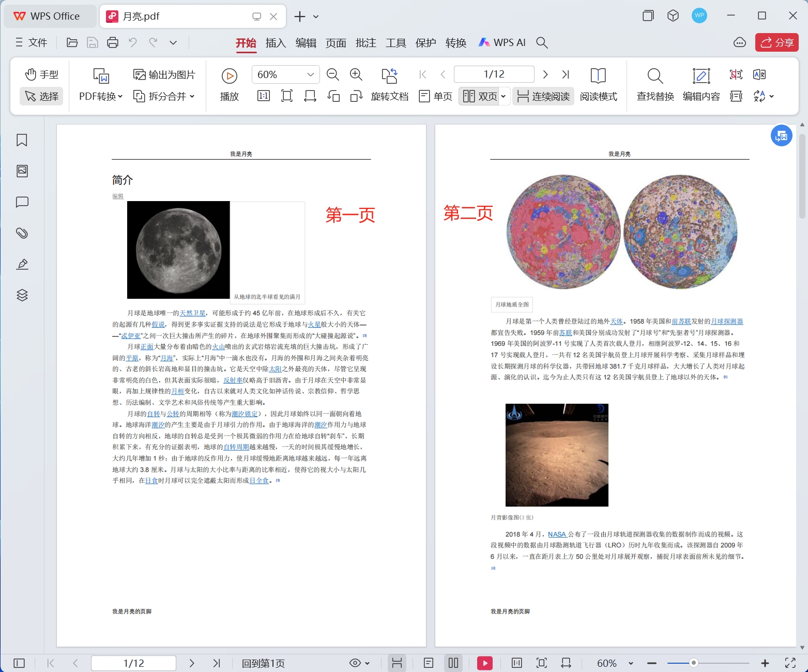Screen dimensions: 808x672
Task: Open the 拆分合并 split-merge dropdown
Action: [164, 96]
